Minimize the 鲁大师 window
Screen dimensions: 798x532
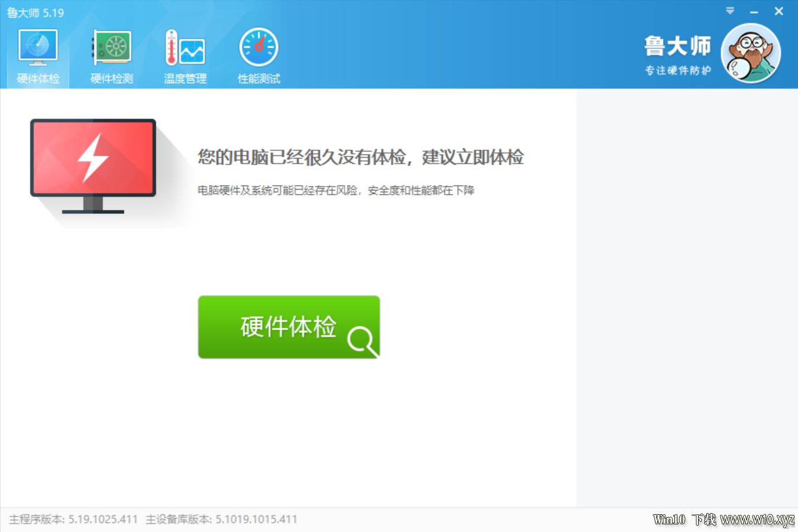[x=754, y=12]
